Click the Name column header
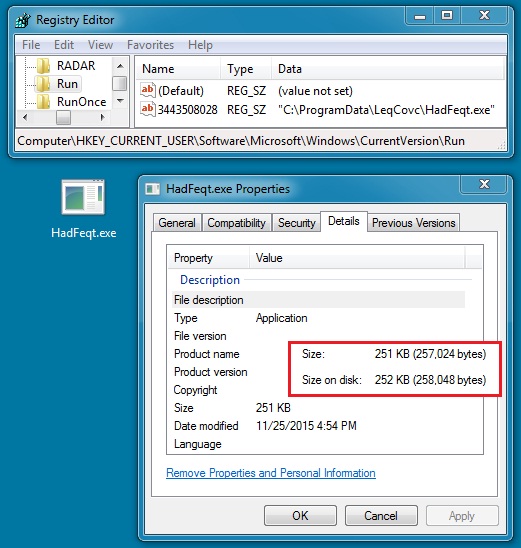Image resolution: width=521 pixels, height=548 pixels. 178,69
